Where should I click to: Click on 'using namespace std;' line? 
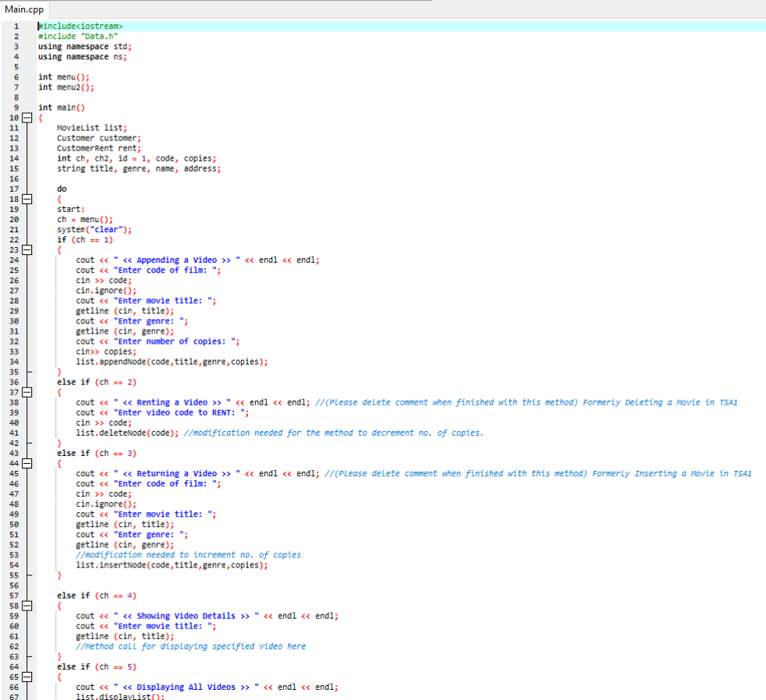pyautogui.click(x=85, y=46)
